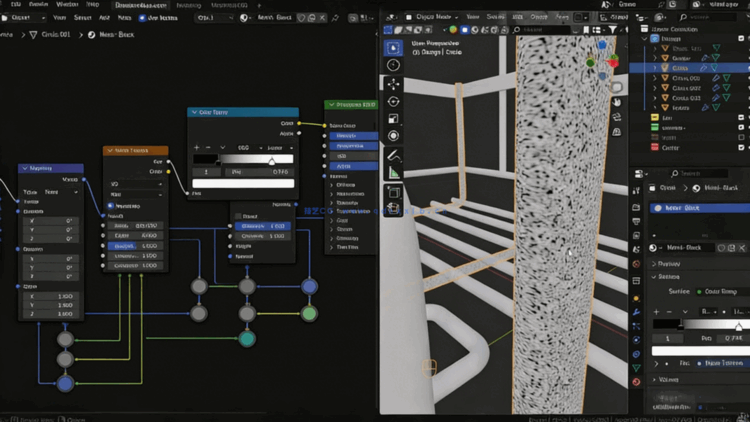Collapse the Mapping node header arrow
The image size is (750, 422).
(x=25, y=168)
